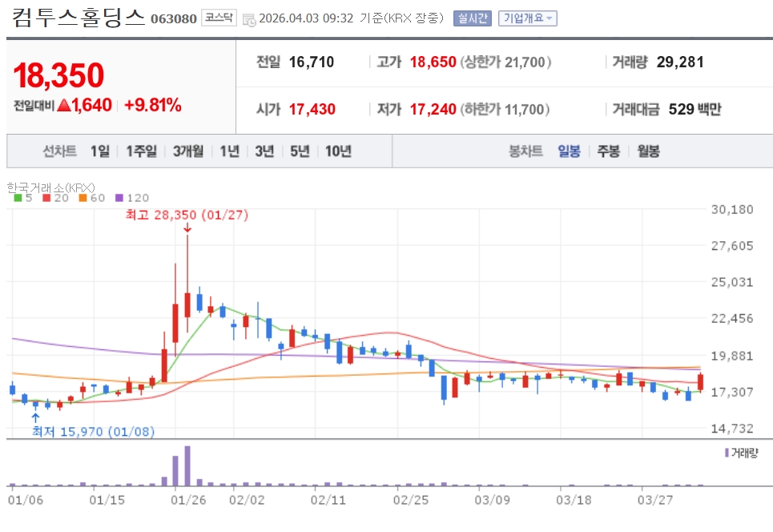This screenshot has height=532, width=773.
Task: Click the previous close value 16,710
Action: pos(312,62)
